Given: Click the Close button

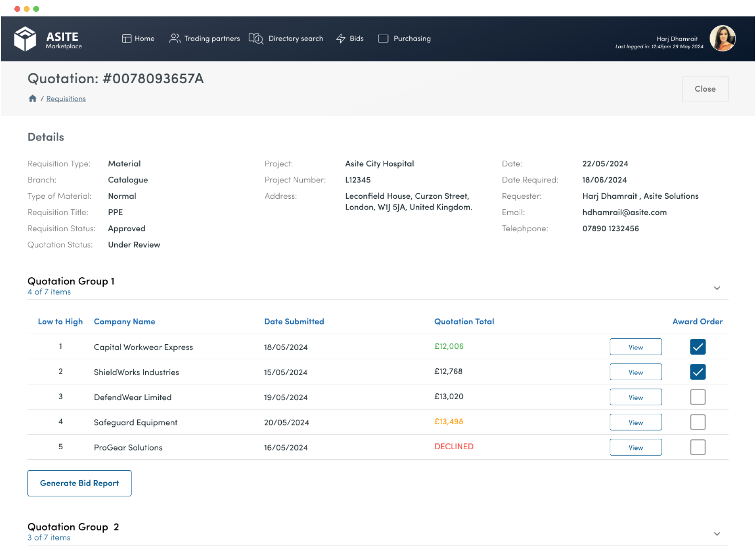Looking at the screenshot, I should point(705,89).
